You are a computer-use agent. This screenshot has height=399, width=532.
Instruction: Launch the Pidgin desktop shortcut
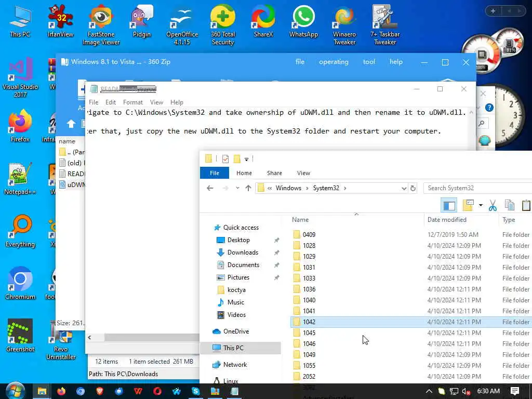(x=141, y=22)
